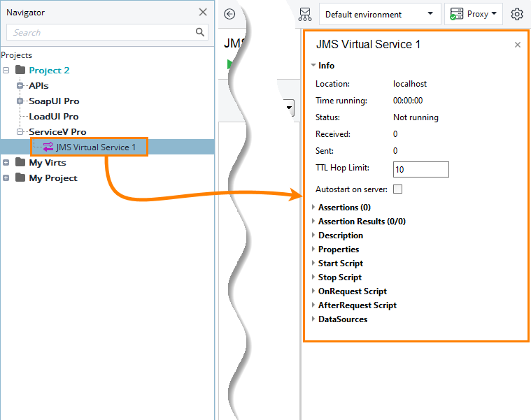This screenshot has height=420, width=531.
Task: Close the JMS Virtual Service 1 inspector
Action: click(x=518, y=45)
